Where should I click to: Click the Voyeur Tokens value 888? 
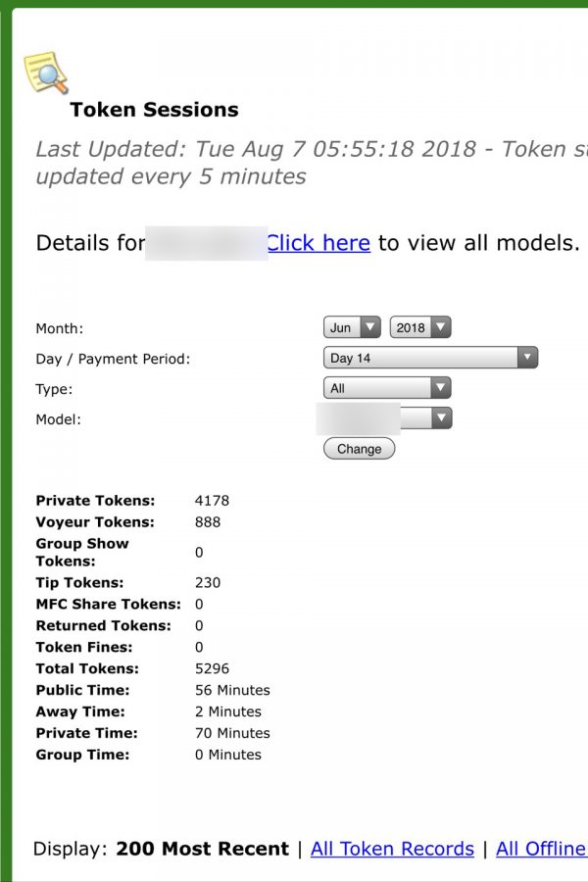tap(208, 522)
